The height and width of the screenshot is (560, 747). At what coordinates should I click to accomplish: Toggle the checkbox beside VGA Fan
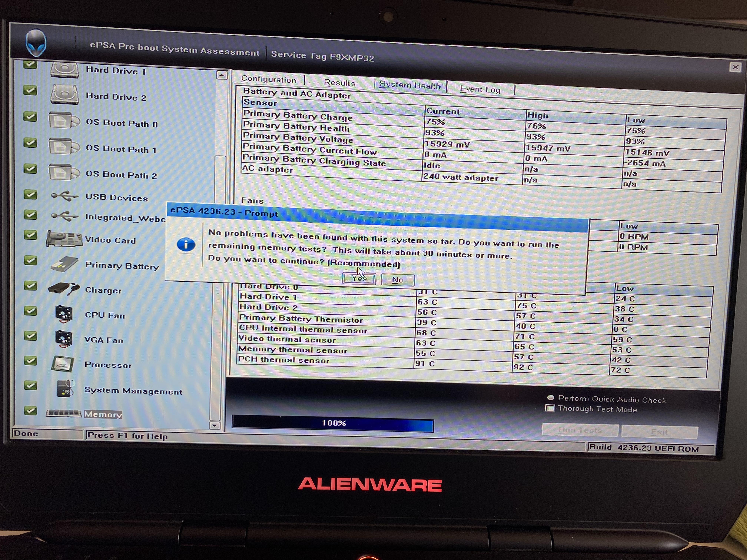pos(30,336)
